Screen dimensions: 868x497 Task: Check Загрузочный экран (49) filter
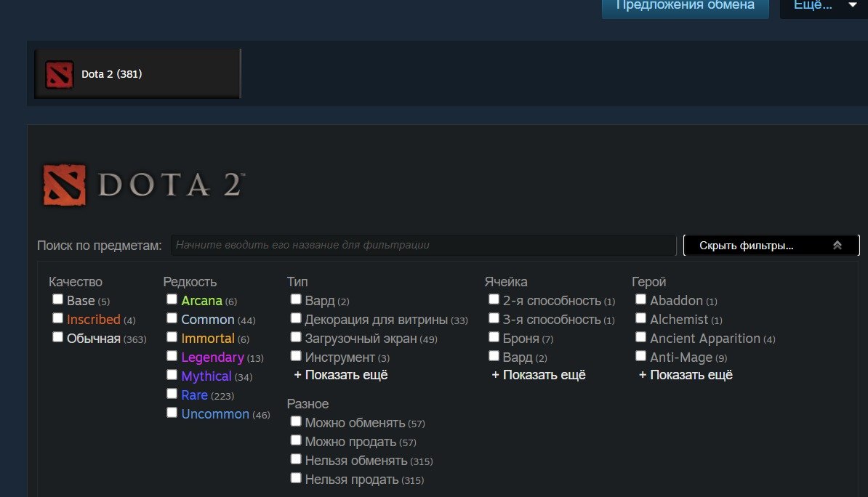pyautogui.click(x=296, y=337)
